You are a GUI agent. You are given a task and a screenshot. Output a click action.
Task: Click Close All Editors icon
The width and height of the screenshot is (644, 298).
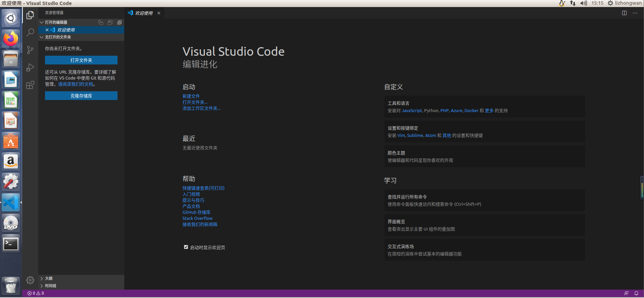(x=120, y=22)
